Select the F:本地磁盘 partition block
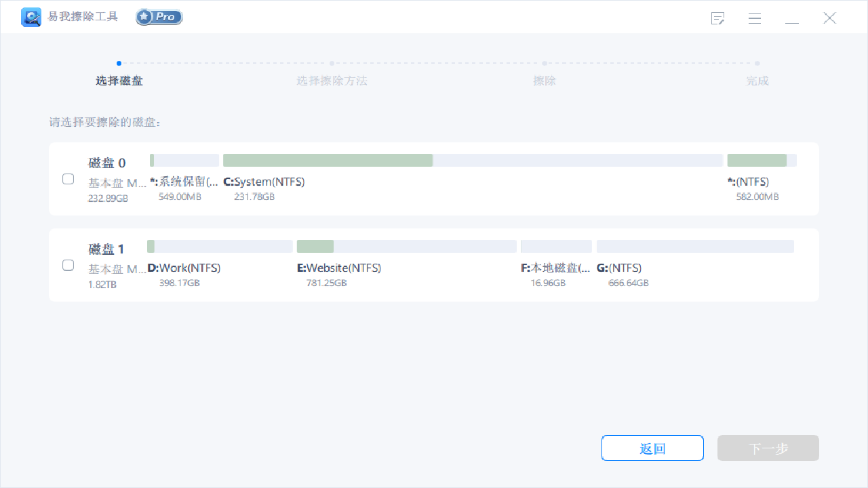This screenshot has height=488, width=868. 556,246
